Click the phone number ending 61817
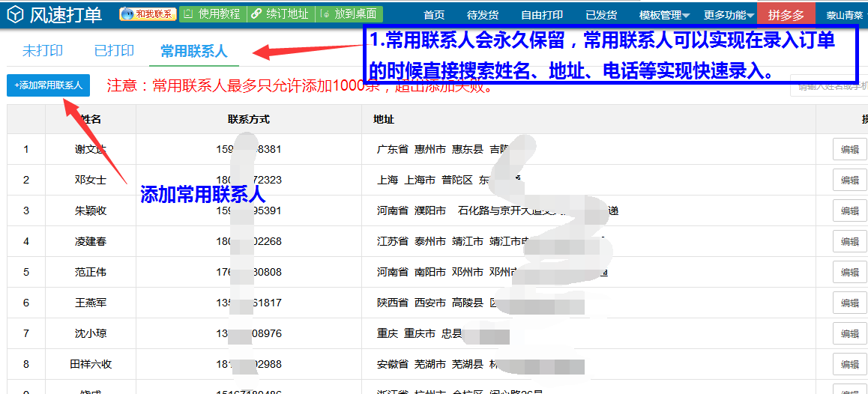This screenshot has height=394, width=868. click(249, 303)
